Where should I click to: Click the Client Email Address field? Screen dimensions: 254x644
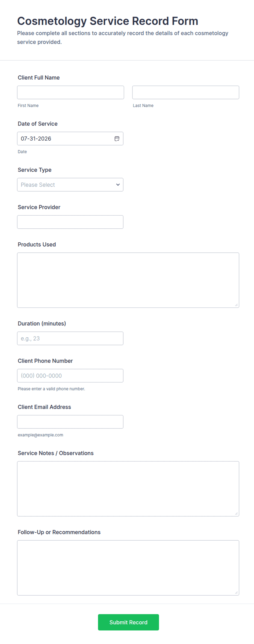tap(70, 422)
